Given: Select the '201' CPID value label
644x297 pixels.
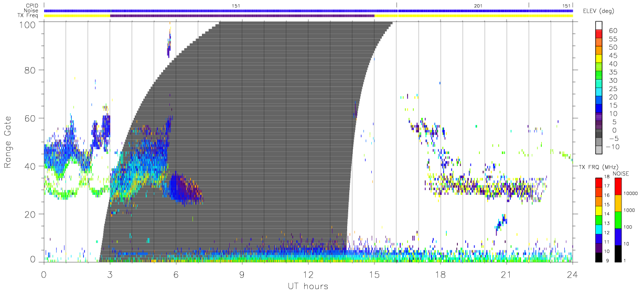Looking at the screenshot, I should click(x=478, y=6).
